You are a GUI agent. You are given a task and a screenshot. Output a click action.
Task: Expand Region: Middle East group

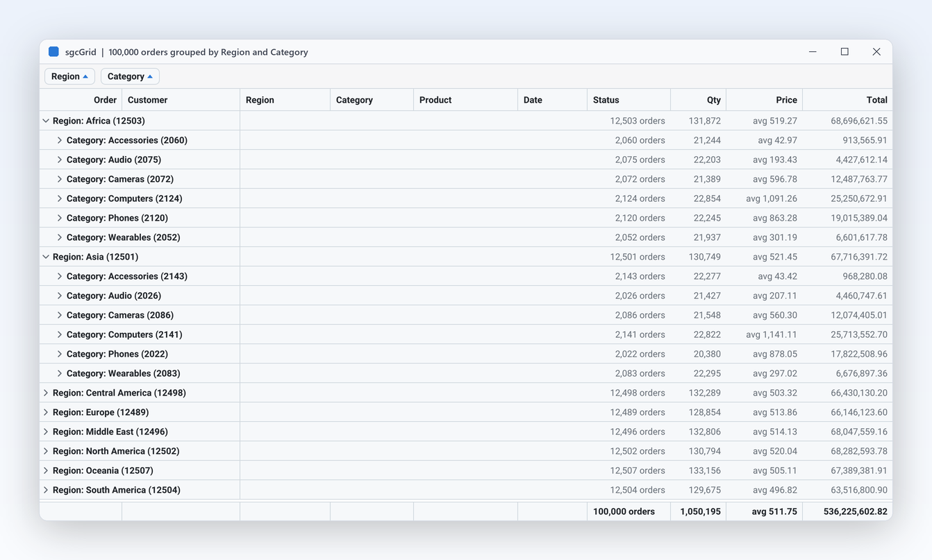pyautogui.click(x=46, y=432)
